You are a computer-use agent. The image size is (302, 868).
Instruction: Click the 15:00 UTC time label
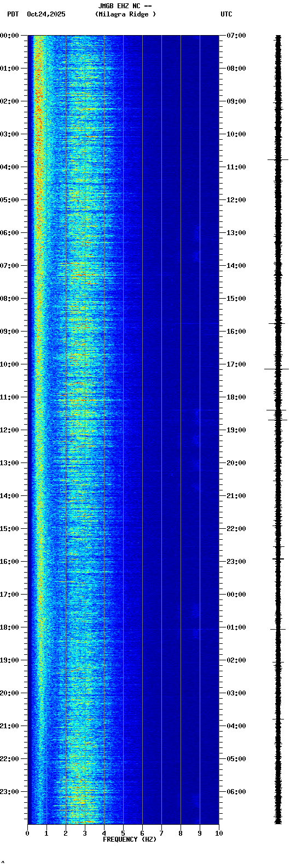[x=236, y=299]
